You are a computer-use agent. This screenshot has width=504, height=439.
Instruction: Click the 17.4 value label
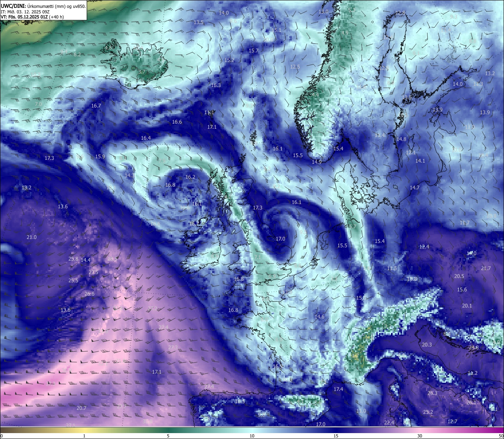click(338, 389)
